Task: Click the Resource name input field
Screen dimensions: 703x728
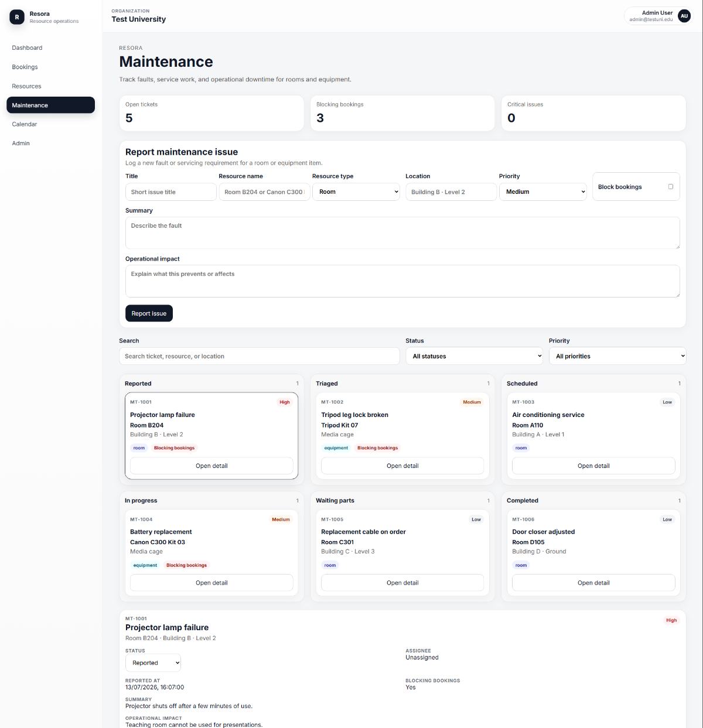Action: pos(264,192)
